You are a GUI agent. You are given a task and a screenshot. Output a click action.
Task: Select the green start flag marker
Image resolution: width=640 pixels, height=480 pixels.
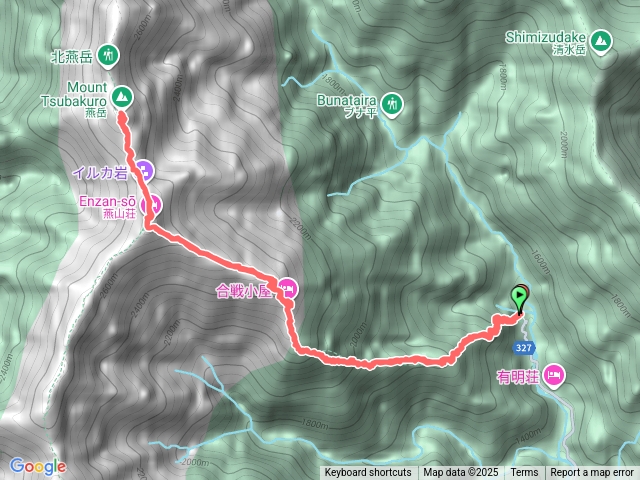(519, 300)
